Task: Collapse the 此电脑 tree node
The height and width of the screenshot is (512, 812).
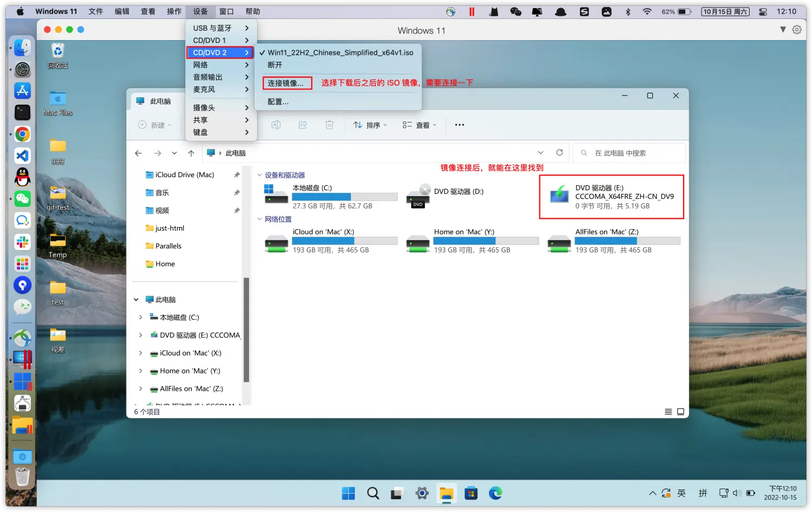Action: click(136, 300)
